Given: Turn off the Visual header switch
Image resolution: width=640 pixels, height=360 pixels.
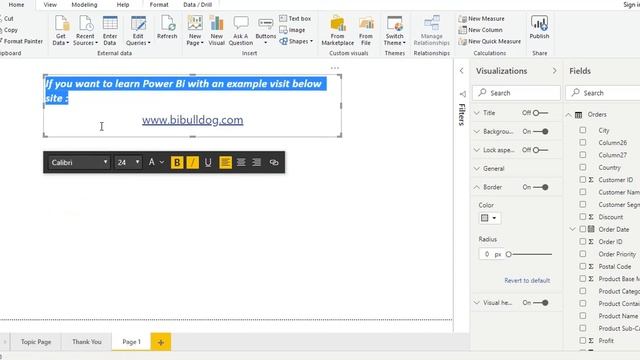Looking at the screenshot, I should pos(541,303).
